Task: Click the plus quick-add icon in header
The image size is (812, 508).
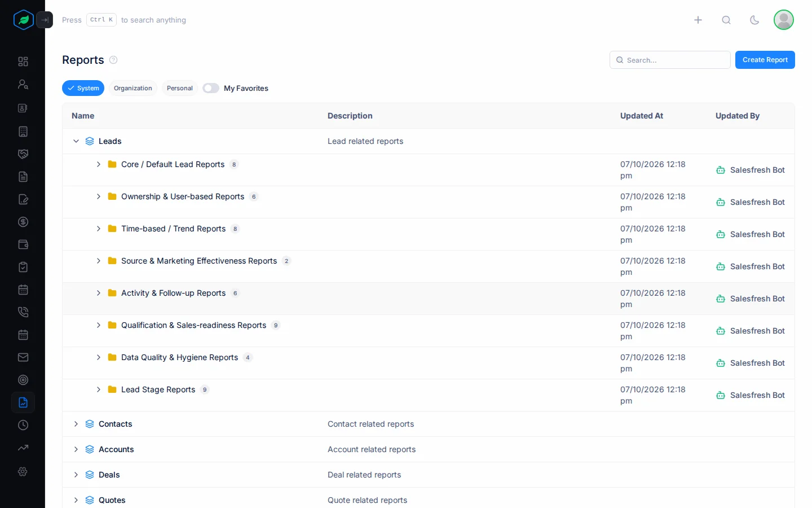Action: [698, 20]
